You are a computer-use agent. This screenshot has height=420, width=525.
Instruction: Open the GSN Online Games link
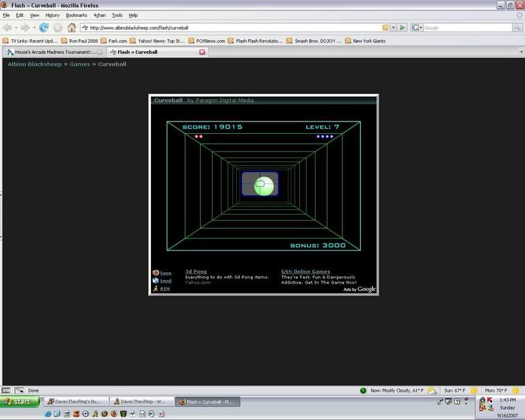click(305, 271)
